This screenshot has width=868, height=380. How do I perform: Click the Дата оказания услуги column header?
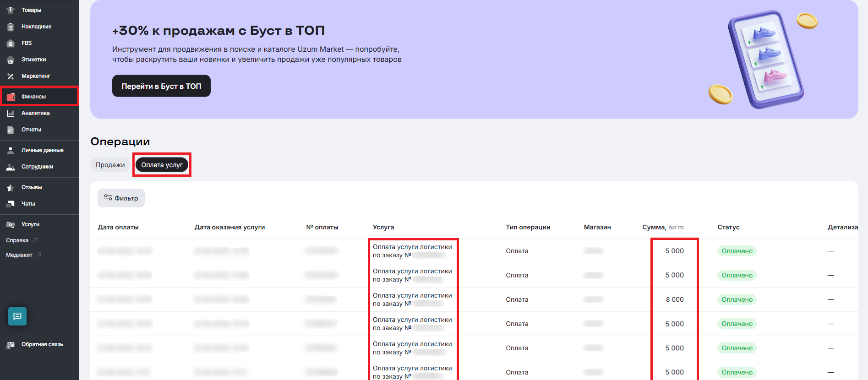(229, 227)
